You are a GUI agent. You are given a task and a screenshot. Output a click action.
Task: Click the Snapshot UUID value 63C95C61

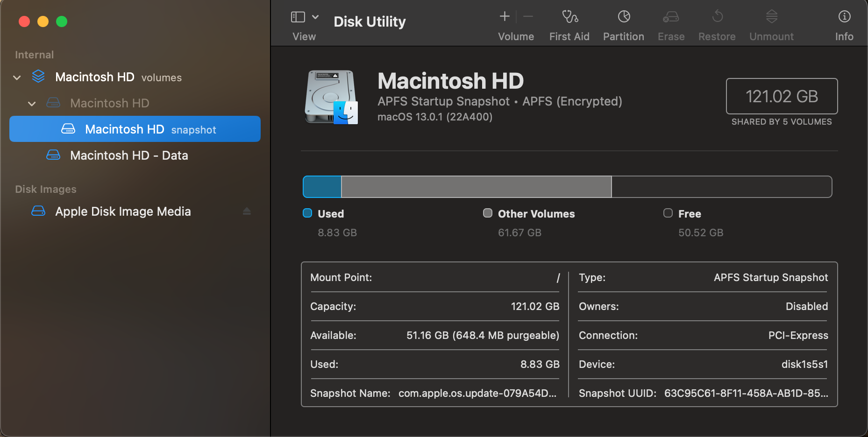pos(746,393)
